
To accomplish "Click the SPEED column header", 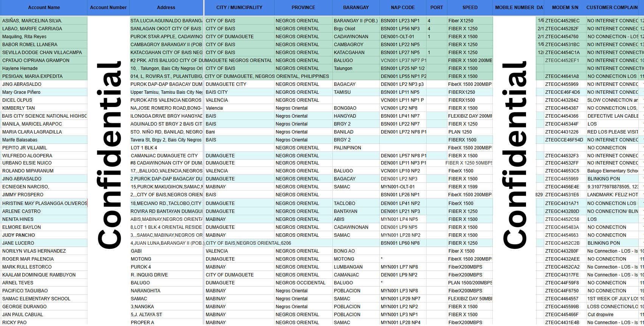I will click(x=470, y=8).
